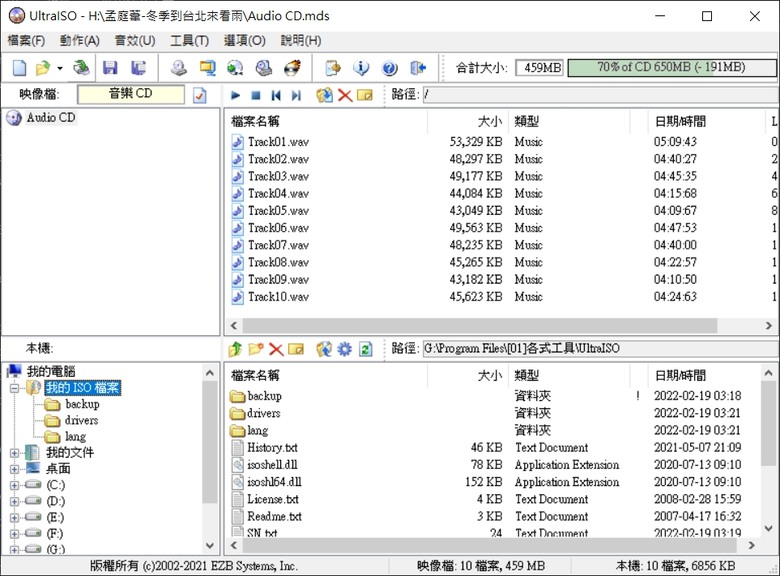Click the green refresh icon in local toolbar
Screen dimensions: 780x576
tap(366, 349)
